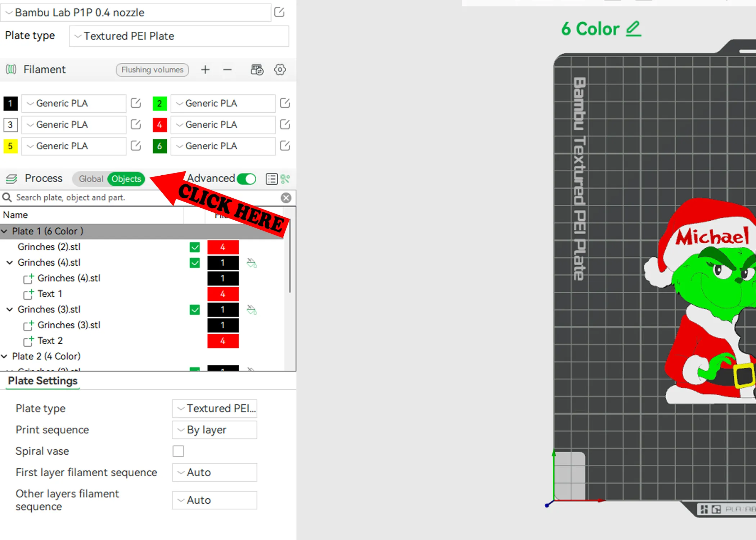Uncheck printable box for parent Grinches (4).stl
The width and height of the screenshot is (756, 540).
coord(195,263)
